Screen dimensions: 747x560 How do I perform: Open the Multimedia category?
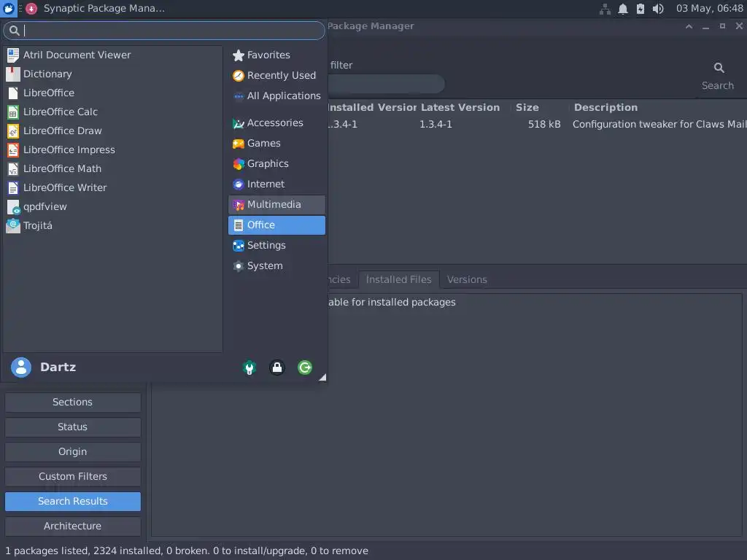click(x=276, y=205)
